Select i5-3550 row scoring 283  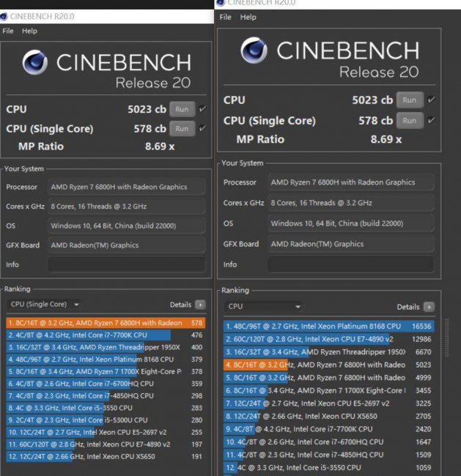tap(106, 408)
